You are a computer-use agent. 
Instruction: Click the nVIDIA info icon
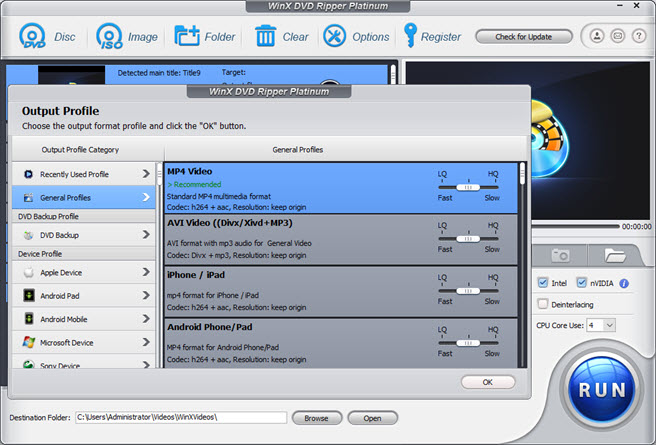click(624, 283)
